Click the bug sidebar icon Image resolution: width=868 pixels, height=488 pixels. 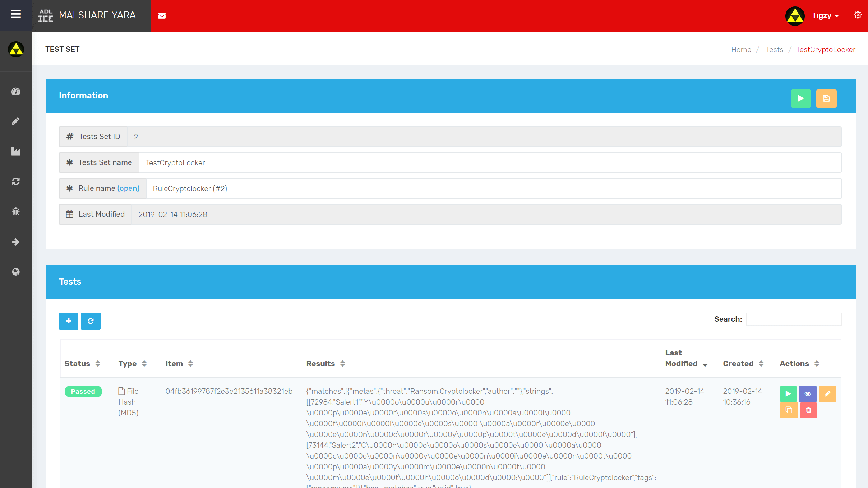tap(16, 211)
